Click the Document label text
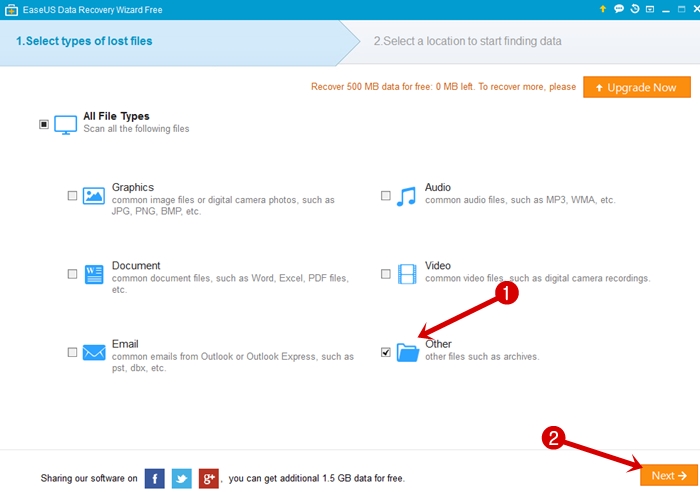Viewport: 700px width, 492px height. coord(136,266)
